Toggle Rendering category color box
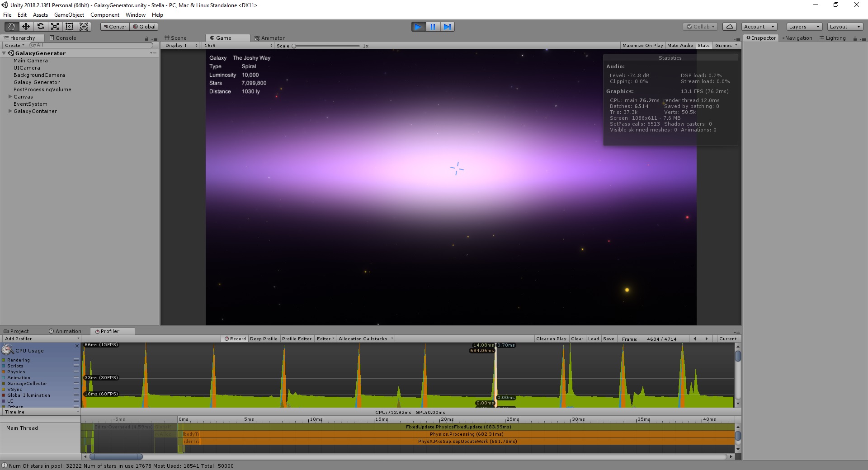The width and height of the screenshot is (868, 470). coord(4,360)
